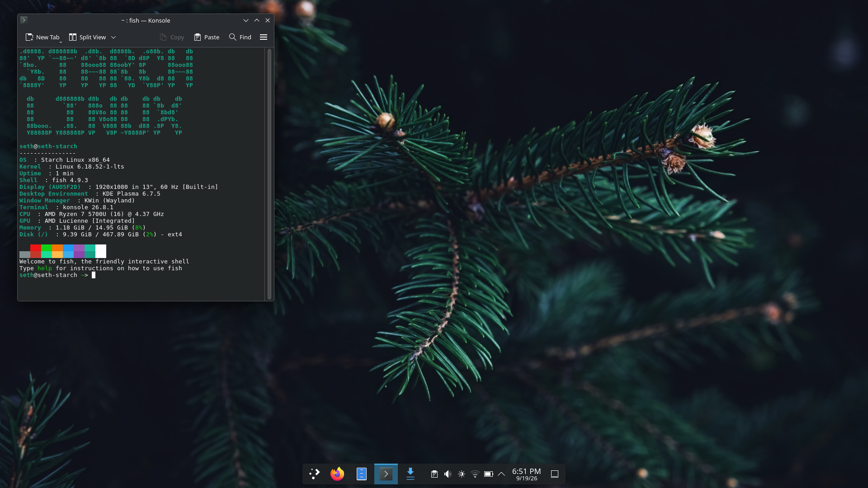Open a New Tab in Konsole
Screen dimensions: 868x488
pos(42,37)
